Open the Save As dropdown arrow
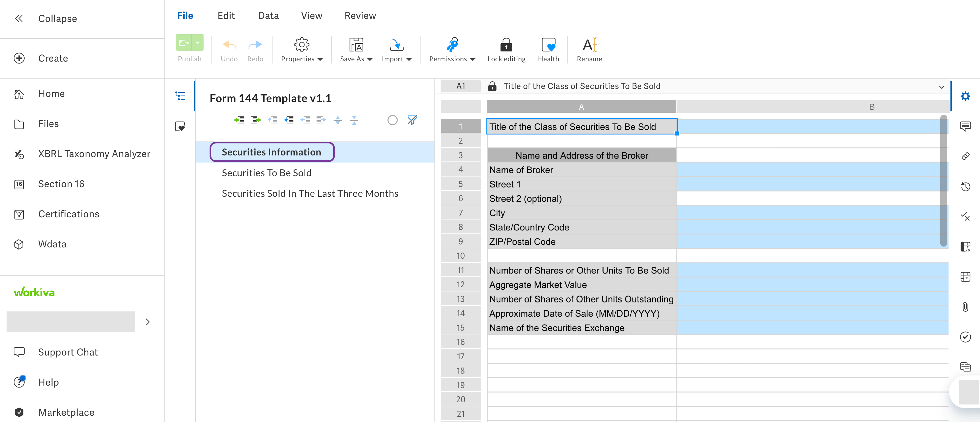980x422 pixels. click(x=370, y=59)
